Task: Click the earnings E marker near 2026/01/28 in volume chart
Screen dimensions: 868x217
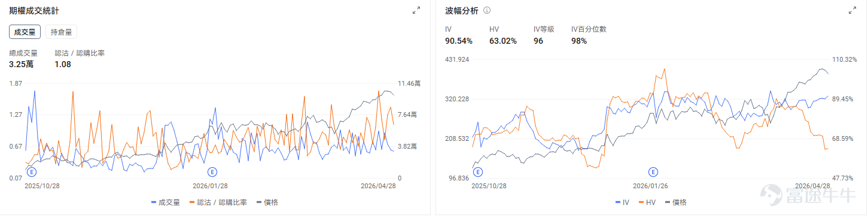Action: pos(212,173)
